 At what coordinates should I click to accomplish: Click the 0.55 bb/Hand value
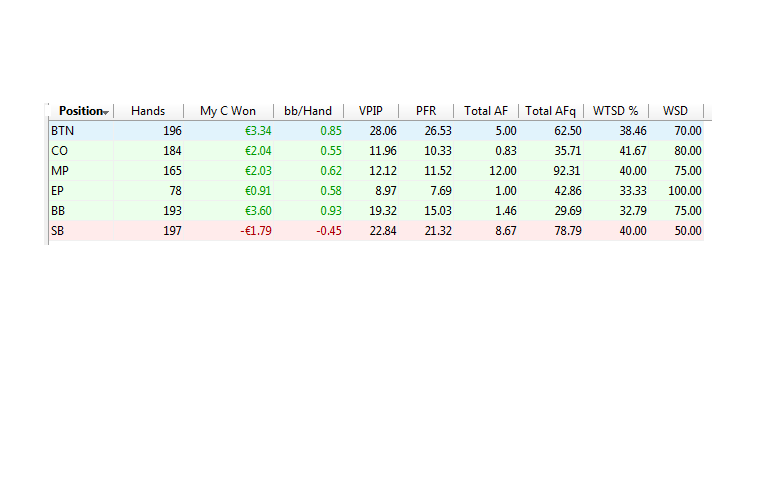pyautogui.click(x=331, y=151)
